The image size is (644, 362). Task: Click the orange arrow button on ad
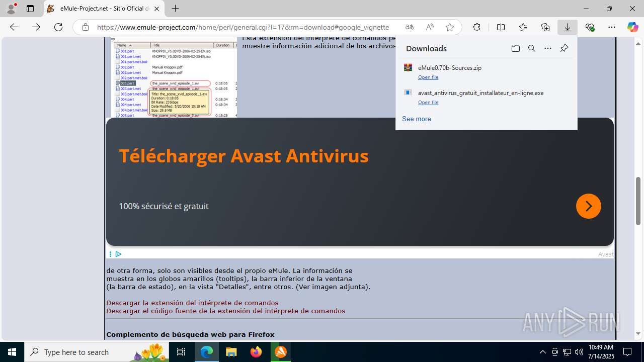[x=588, y=206]
